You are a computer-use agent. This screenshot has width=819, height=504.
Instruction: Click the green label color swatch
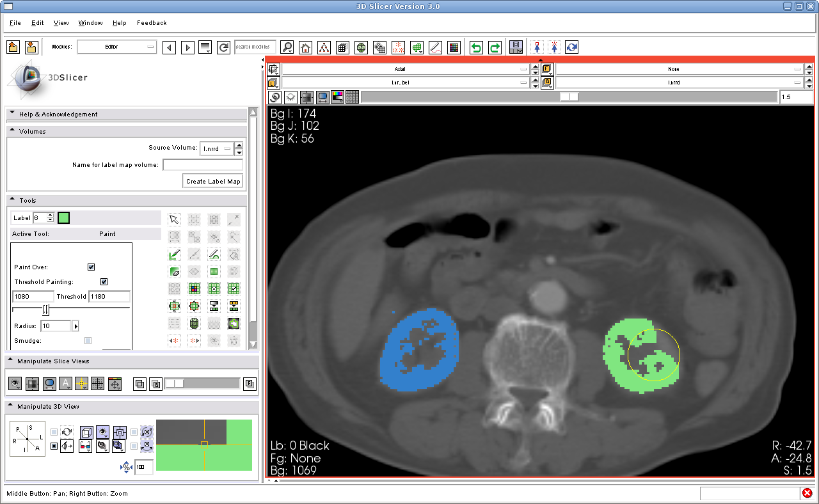tap(63, 218)
